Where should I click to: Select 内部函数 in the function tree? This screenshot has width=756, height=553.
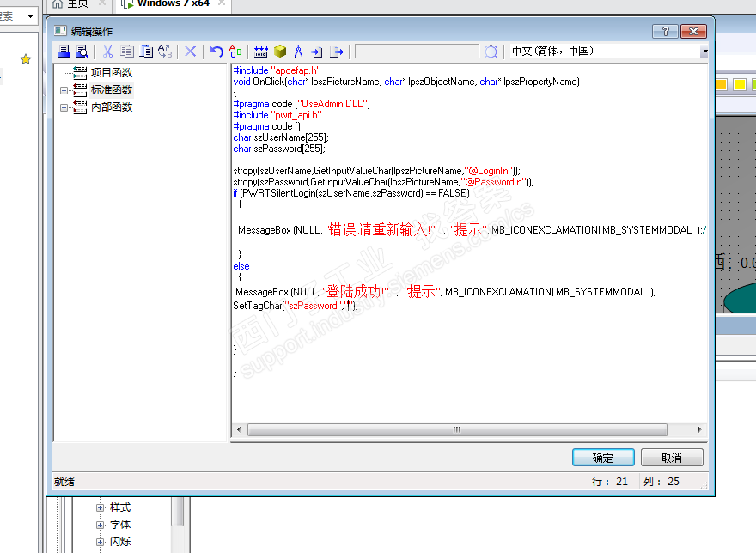(112, 107)
